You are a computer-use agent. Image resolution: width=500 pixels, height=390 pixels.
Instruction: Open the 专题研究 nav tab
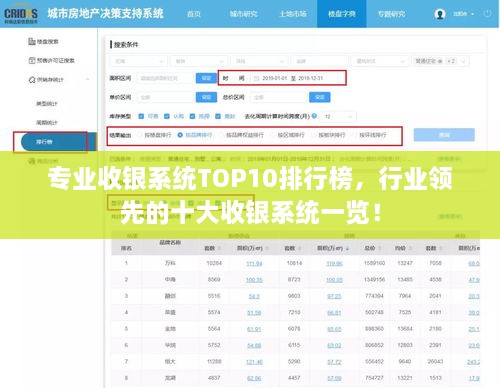[391, 14]
